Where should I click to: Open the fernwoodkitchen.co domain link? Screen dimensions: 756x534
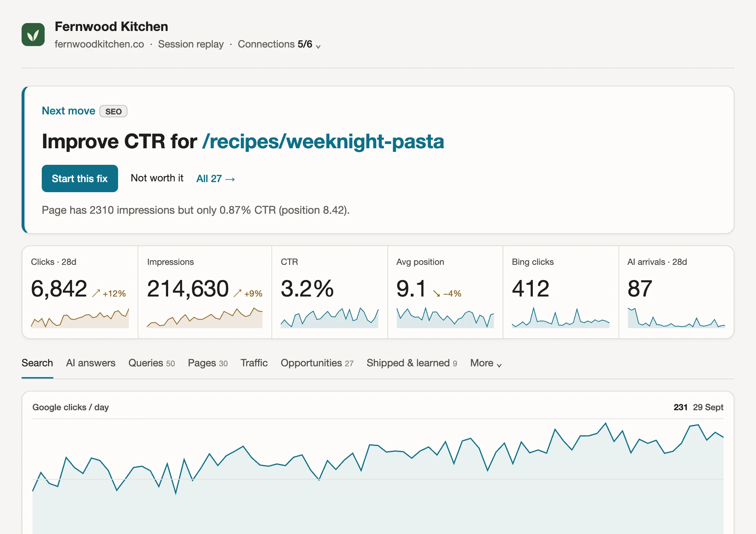(99, 44)
